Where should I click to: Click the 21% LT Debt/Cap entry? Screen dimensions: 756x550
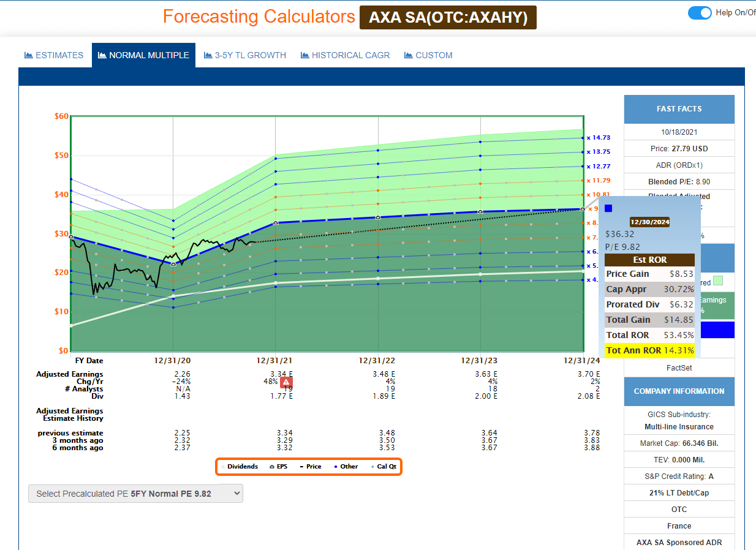[x=679, y=492]
